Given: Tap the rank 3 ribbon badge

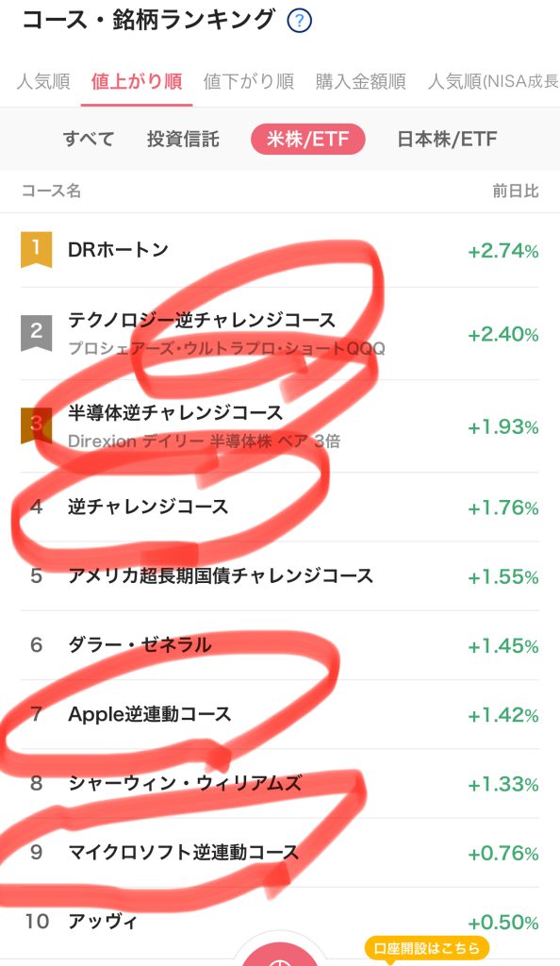Looking at the screenshot, I should [x=37, y=425].
